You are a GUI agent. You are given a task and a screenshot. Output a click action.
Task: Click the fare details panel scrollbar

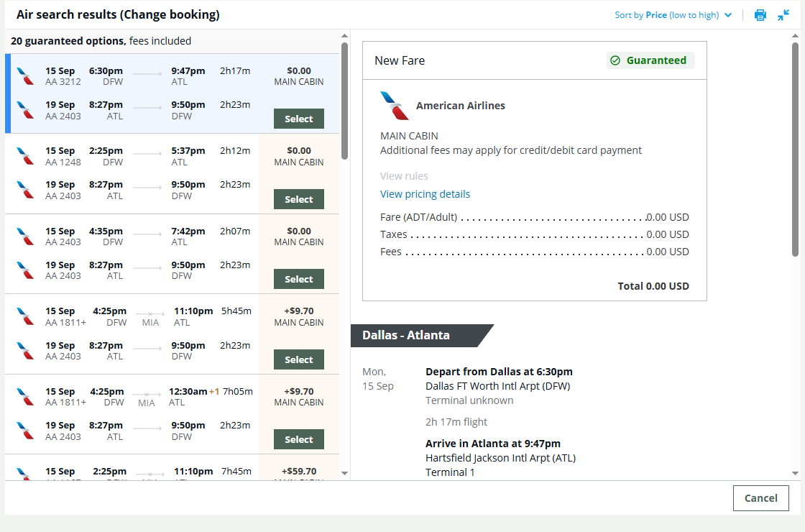pyautogui.click(x=795, y=150)
